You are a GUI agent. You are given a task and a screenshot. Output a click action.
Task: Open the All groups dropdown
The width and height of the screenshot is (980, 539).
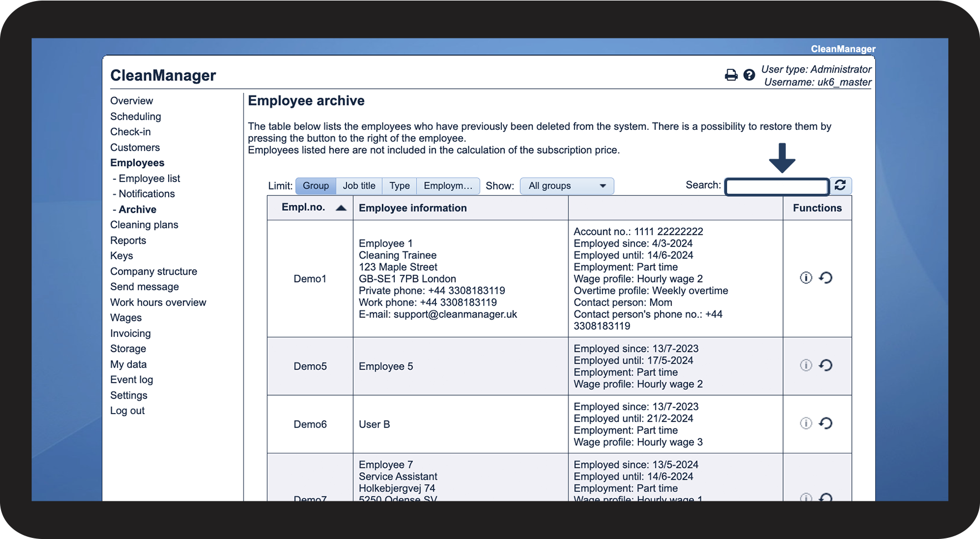[x=567, y=186]
